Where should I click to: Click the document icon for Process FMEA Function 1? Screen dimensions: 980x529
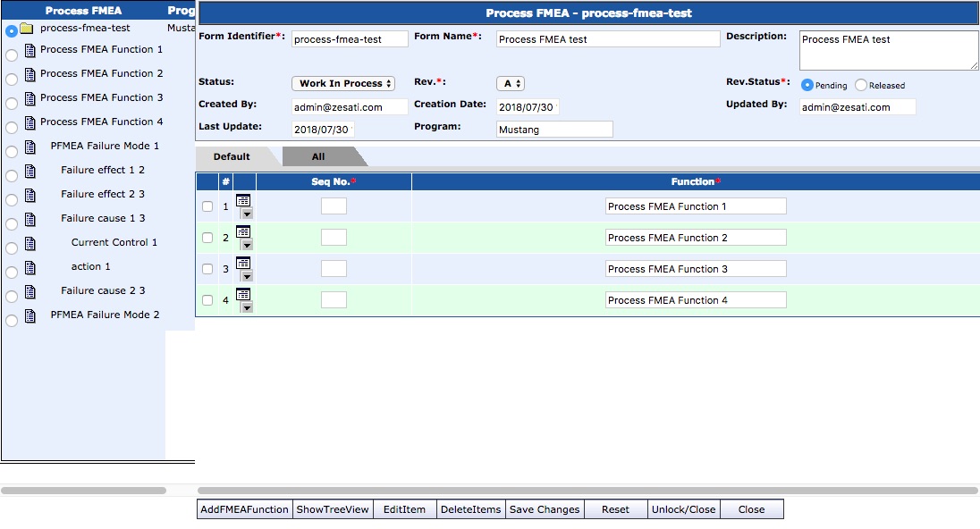[30, 50]
